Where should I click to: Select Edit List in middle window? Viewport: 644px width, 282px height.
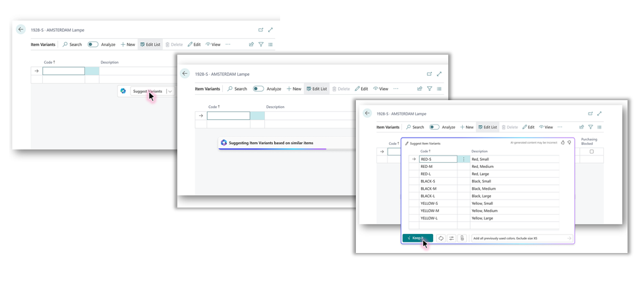[316, 89]
